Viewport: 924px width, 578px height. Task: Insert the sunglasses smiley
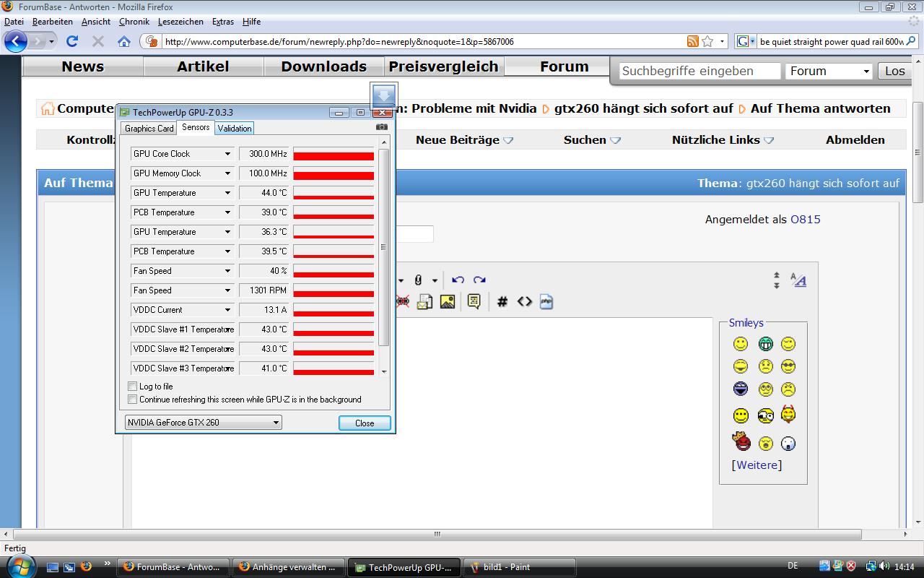pos(788,366)
